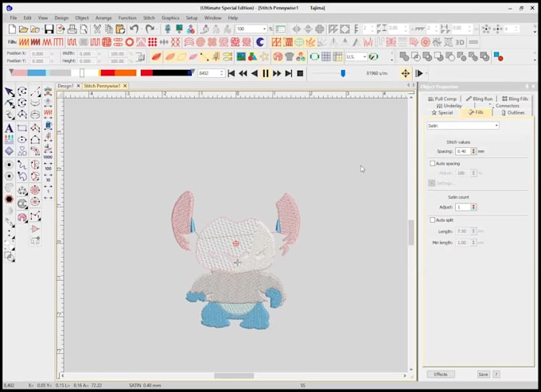Click the Paste clipboard icon
Screen dimensions: 541x392
(x=120, y=29)
